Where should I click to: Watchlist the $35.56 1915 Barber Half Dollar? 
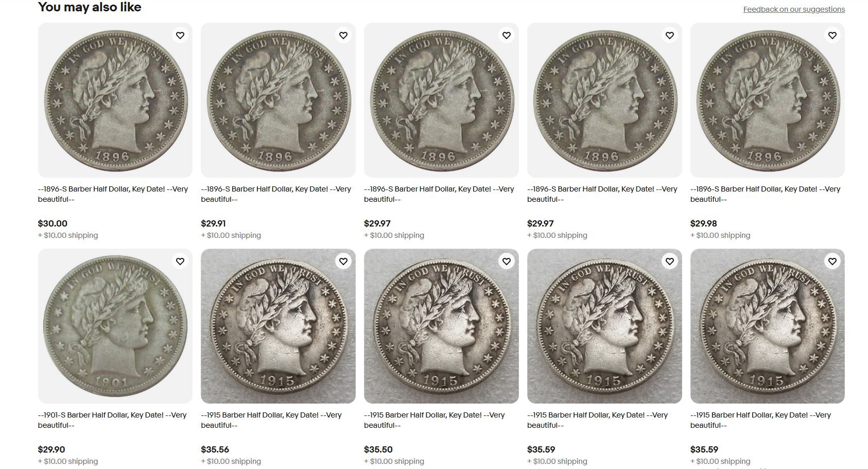click(343, 262)
